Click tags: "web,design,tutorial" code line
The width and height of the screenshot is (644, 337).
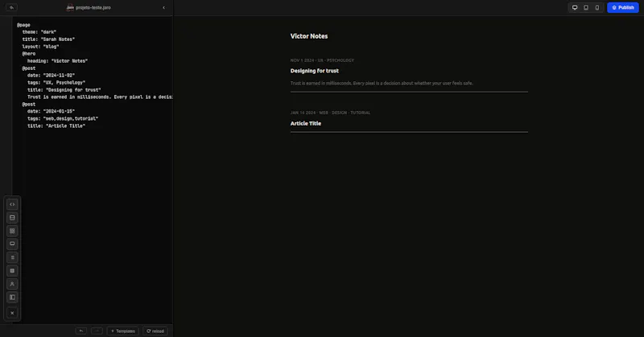point(63,118)
